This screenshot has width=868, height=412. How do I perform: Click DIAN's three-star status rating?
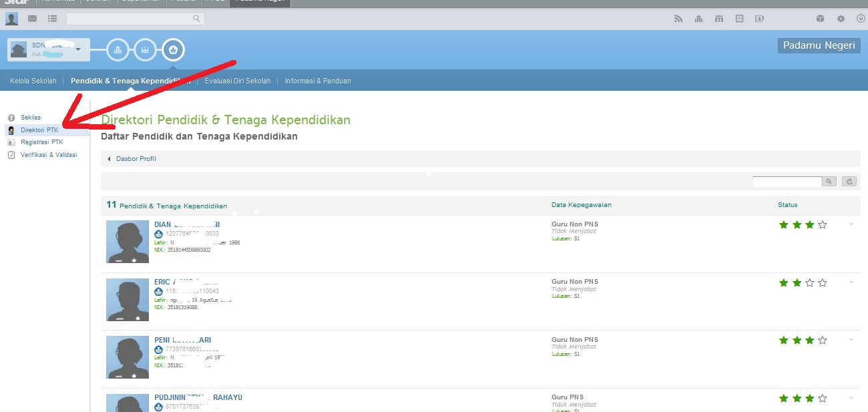click(x=803, y=225)
